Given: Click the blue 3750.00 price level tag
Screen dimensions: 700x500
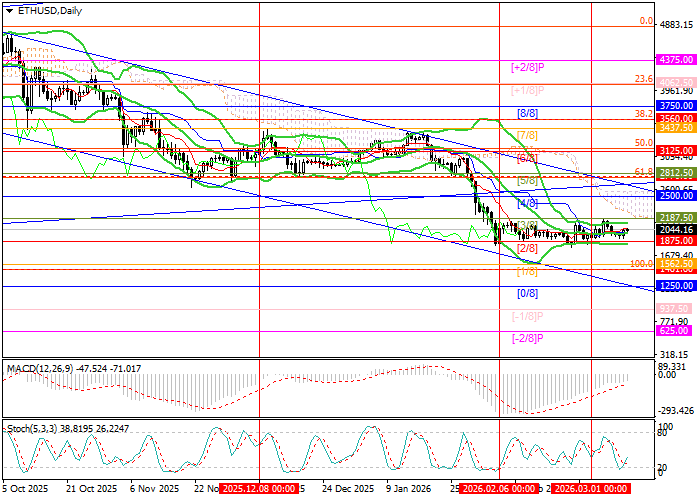Looking at the screenshot, I should [677, 105].
